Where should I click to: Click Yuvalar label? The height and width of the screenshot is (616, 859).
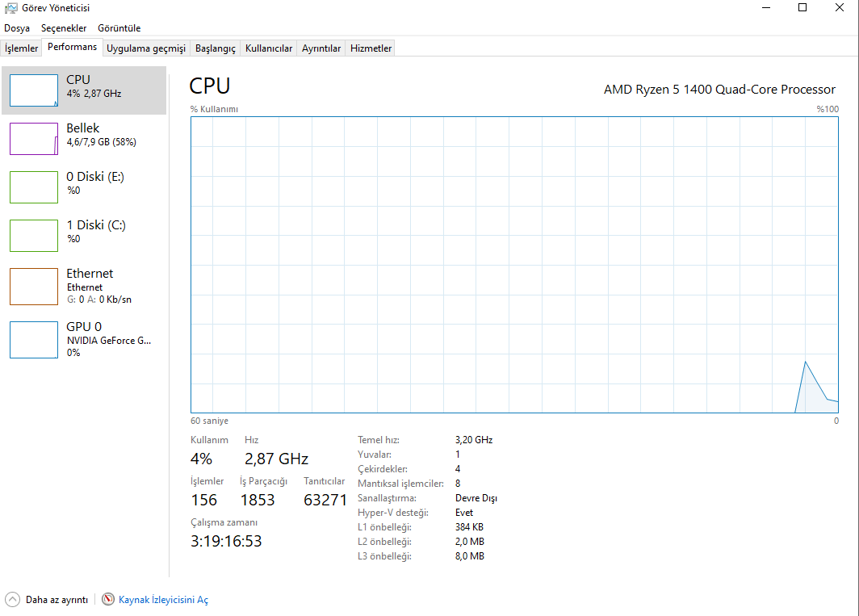[x=374, y=455]
